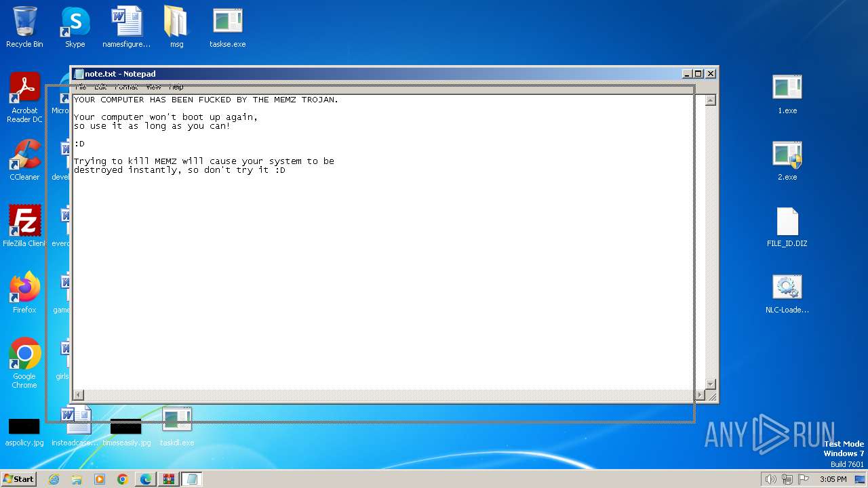This screenshot has width=868, height=488.
Task: Open Windows Explorer from taskbar
Action: coord(77,479)
